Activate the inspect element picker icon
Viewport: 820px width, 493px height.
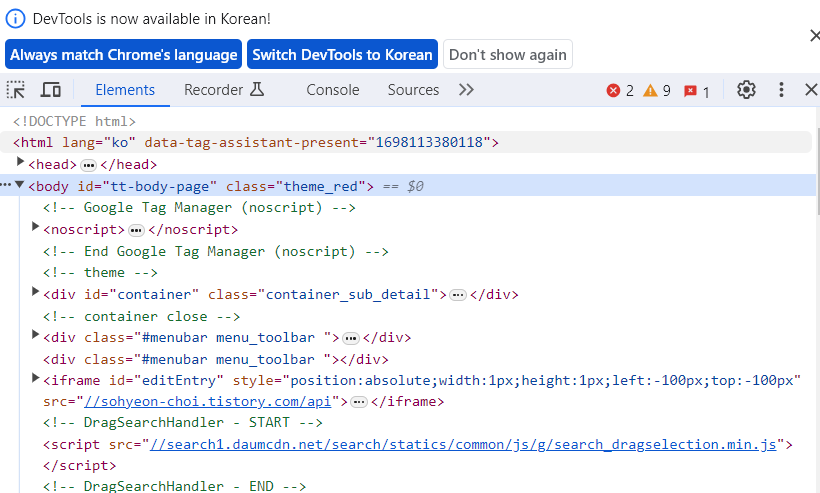point(16,90)
